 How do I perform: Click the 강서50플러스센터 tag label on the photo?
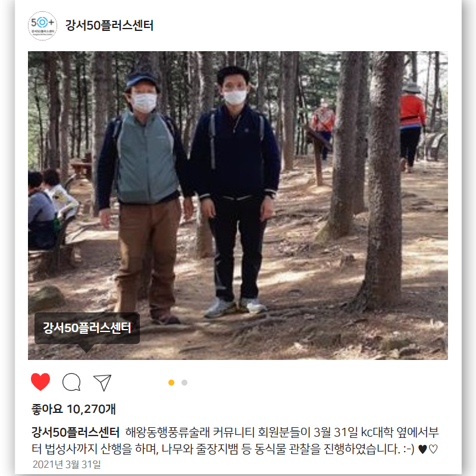coord(87,328)
